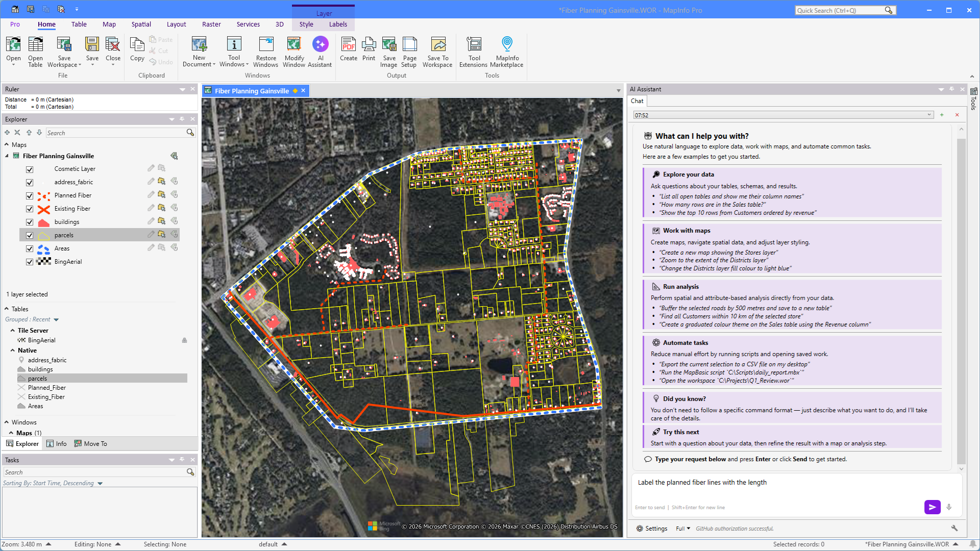
Task: Open the Full mode dropdown in AI Assistant
Action: (683, 529)
